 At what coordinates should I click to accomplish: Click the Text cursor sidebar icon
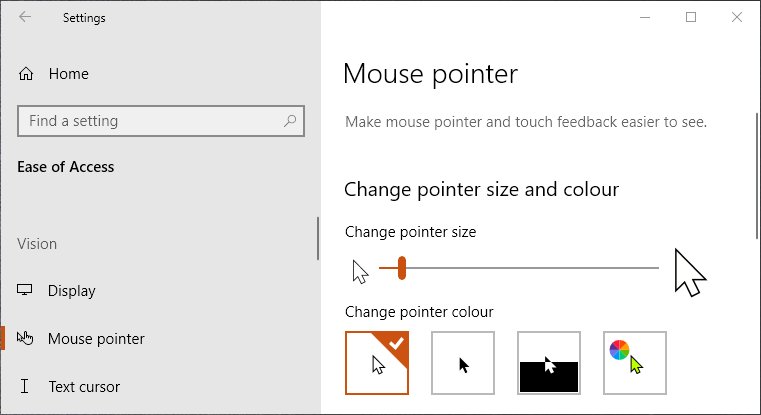26,387
